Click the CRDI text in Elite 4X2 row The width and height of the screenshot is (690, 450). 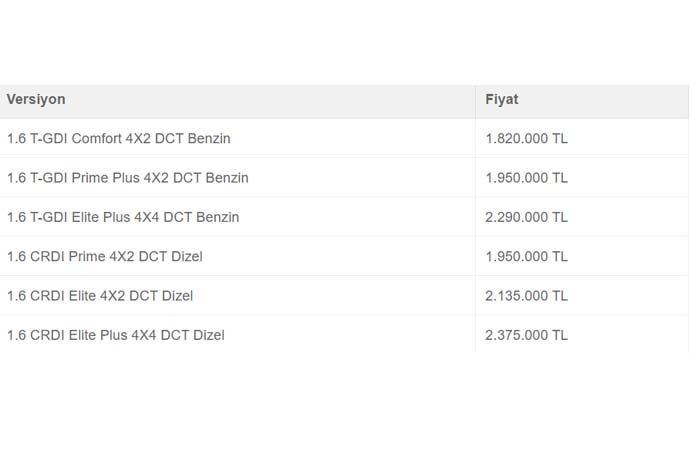click(47, 296)
